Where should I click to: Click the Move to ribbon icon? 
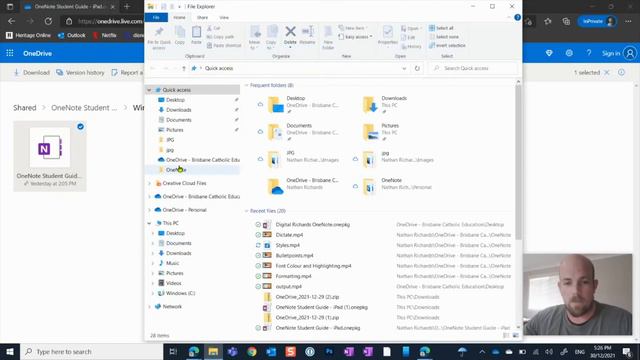(x=255, y=38)
